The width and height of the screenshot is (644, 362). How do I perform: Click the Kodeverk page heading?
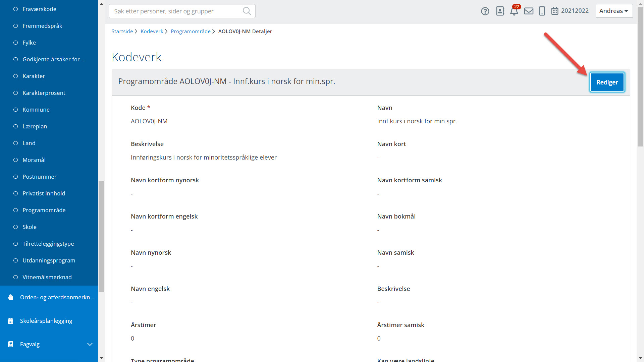tap(137, 57)
